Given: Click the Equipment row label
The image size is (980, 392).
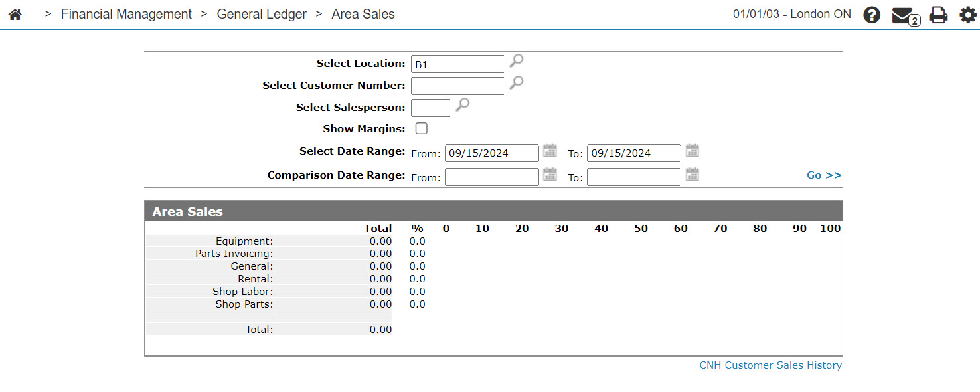Looking at the screenshot, I should coord(244,241).
